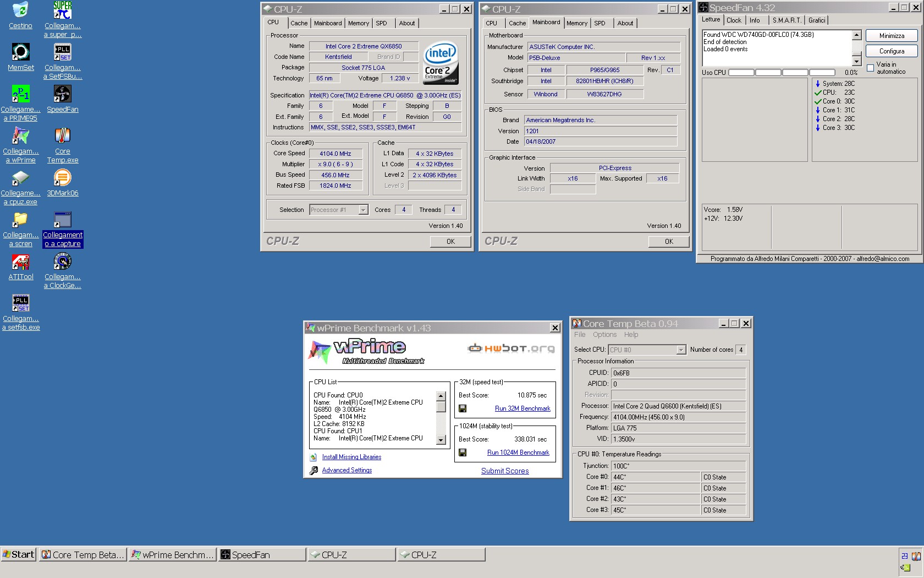This screenshot has width=924, height=578.
Task: Click the 'Core 0: 30C' reading in SpeedFan
Action: tap(835, 101)
